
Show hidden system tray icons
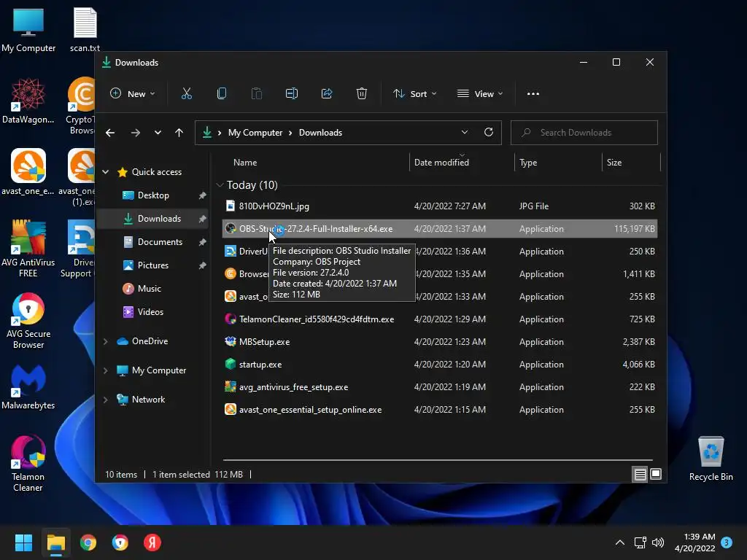tap(620, 542)
